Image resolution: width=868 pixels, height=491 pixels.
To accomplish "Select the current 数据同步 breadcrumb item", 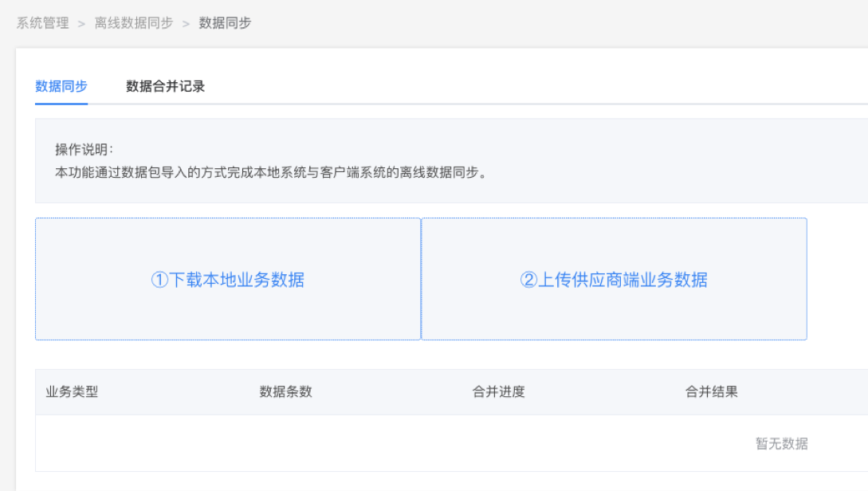I will pyautogui.click(x=225, y=23).
